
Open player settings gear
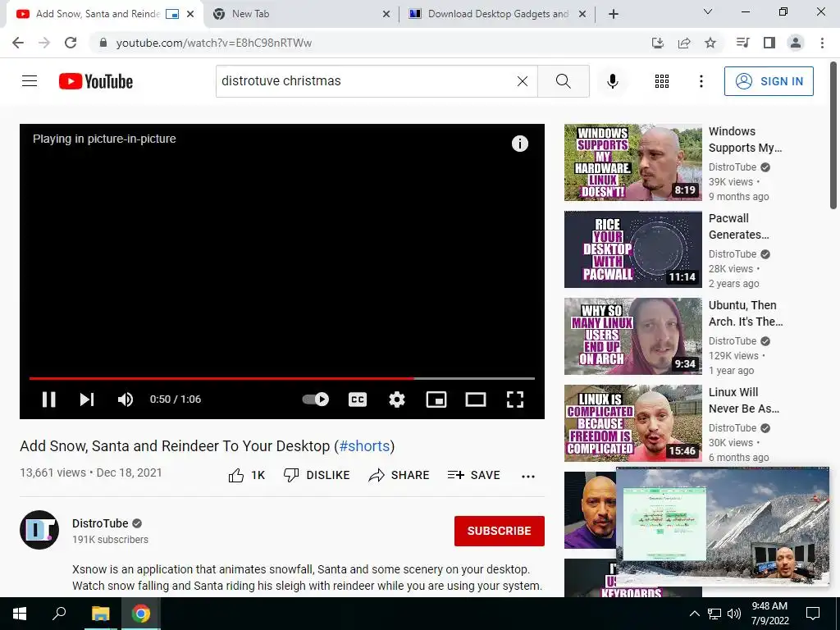[397, 399]
